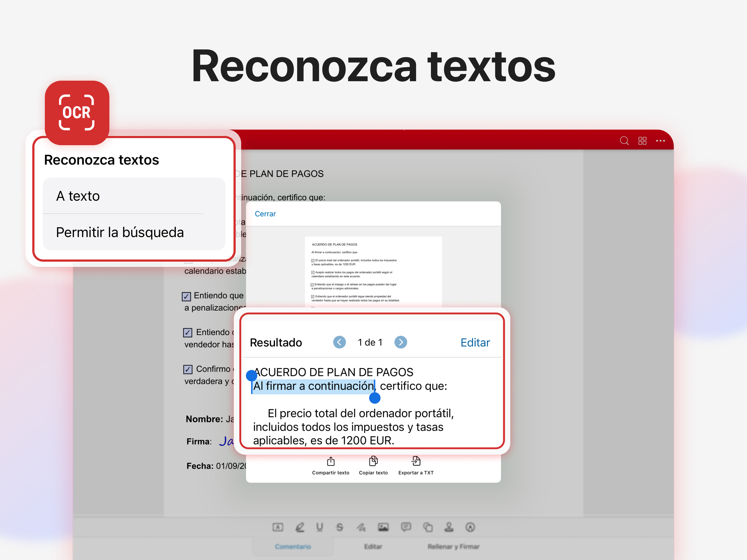Viewport: 747px width, 560px height.
Task: Select the shapes tool
Action: [428, 527]
